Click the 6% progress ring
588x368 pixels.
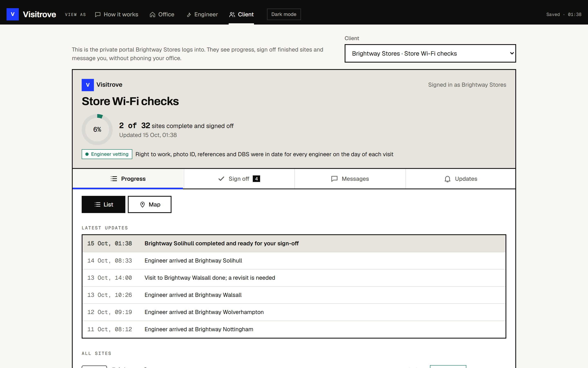pyautogui.click(x=97, y=129)
